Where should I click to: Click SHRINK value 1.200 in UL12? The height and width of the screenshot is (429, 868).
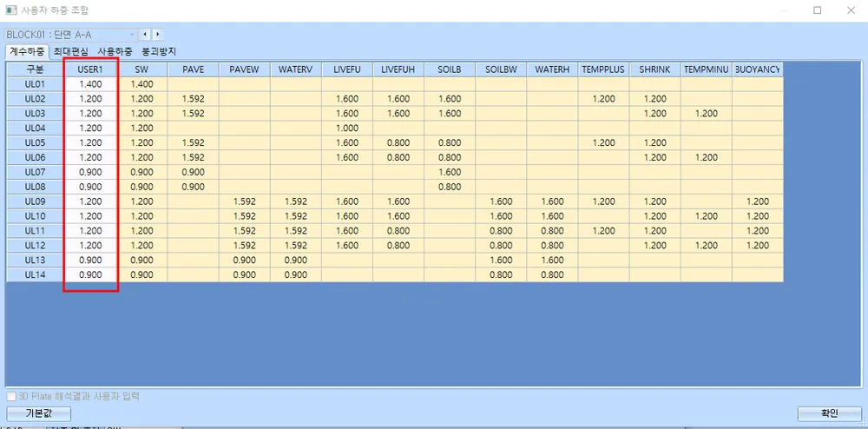pyautogui.click(x=654, y=245)
